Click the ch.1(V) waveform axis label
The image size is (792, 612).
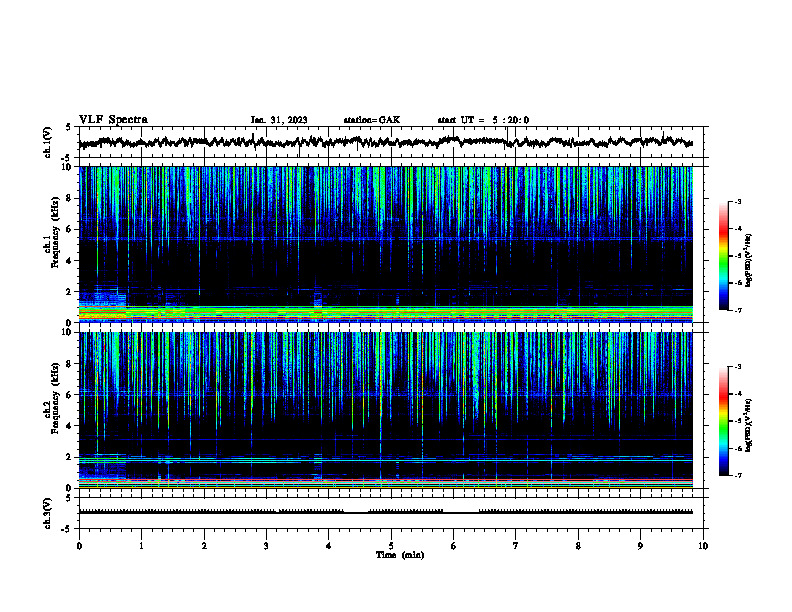click(48, 142)
